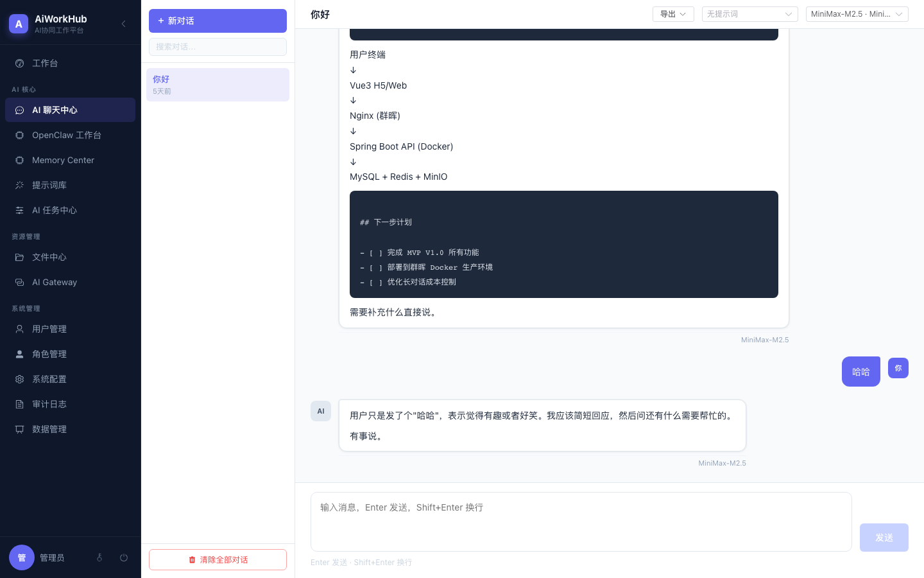The height and width of the screenshot is (578, 924).
Task: Click the 发送 send button
Action: pos(884,538)
